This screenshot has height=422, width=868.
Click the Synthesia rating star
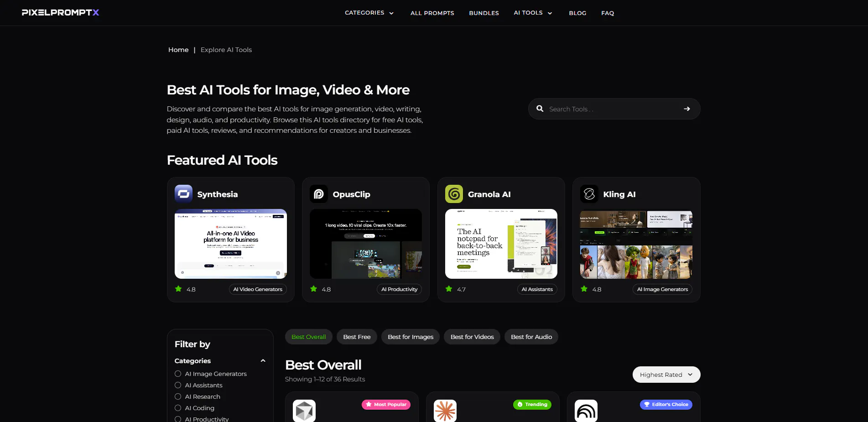178,289
